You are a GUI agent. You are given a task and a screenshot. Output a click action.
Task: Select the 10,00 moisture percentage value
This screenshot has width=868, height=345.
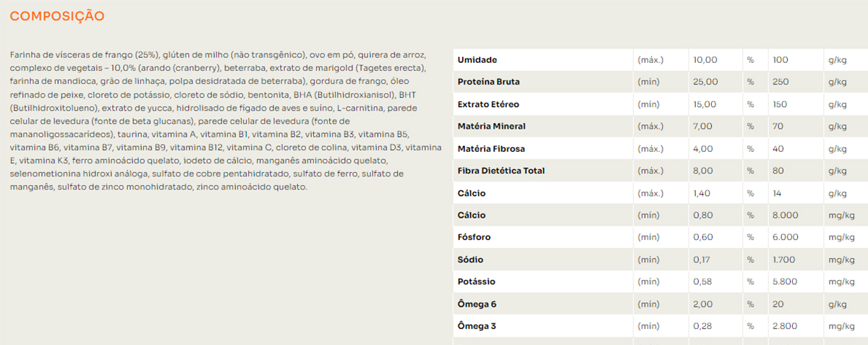pyautogui.click(x=705, y=59)
